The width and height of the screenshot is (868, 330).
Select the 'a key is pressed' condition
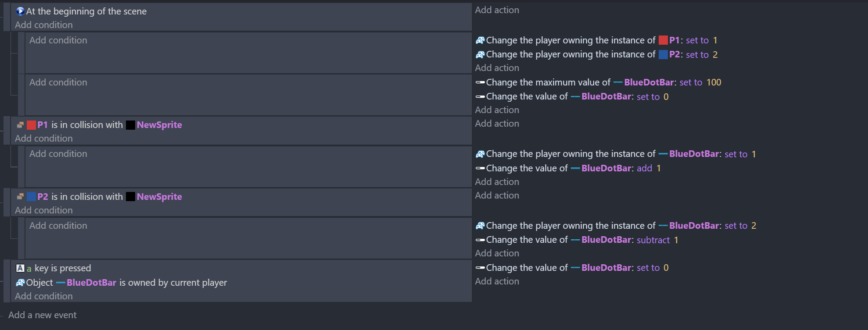tap(58, 268)
